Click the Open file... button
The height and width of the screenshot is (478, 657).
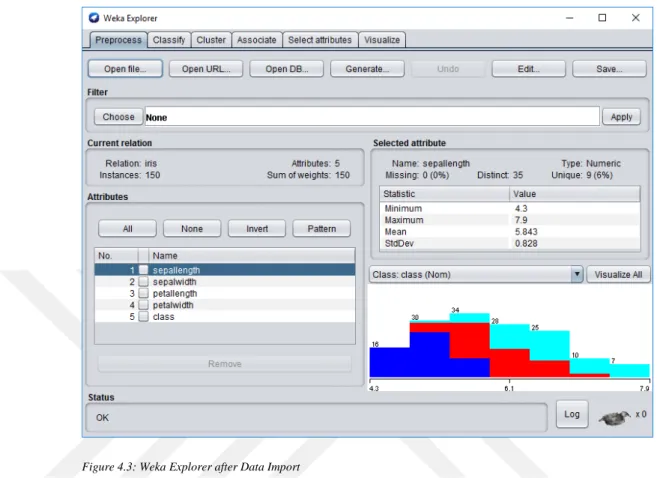click(125, 69)
